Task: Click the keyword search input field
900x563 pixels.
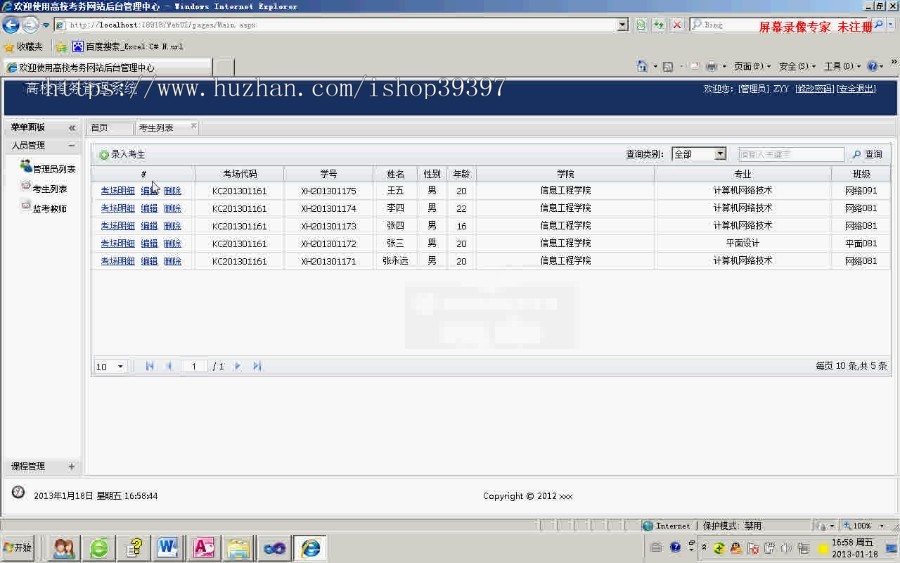Action: click(791, 154)
